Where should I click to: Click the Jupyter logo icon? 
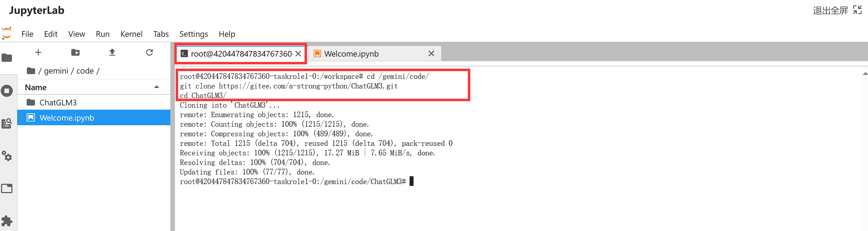7,33
